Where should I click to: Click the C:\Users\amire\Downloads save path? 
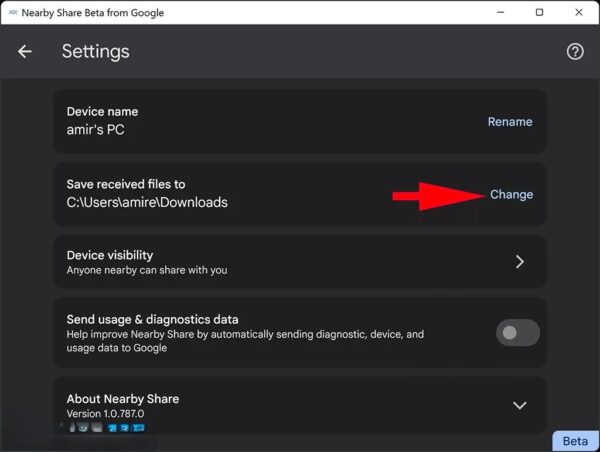click(147, 202)
